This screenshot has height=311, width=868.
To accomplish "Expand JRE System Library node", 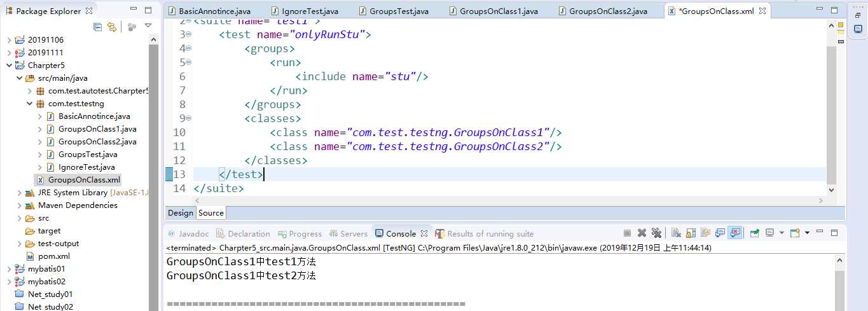I will click(x=19, y=192).
